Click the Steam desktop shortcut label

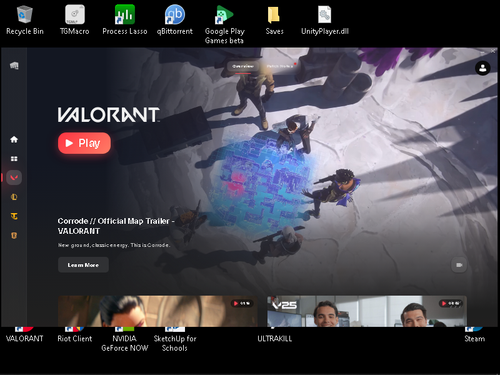click(x=475, y=339)
